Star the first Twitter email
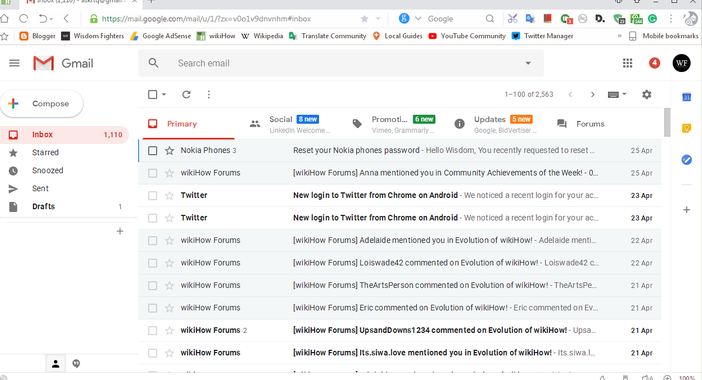This screenshot has width=702, height=380. coord(169,196)
